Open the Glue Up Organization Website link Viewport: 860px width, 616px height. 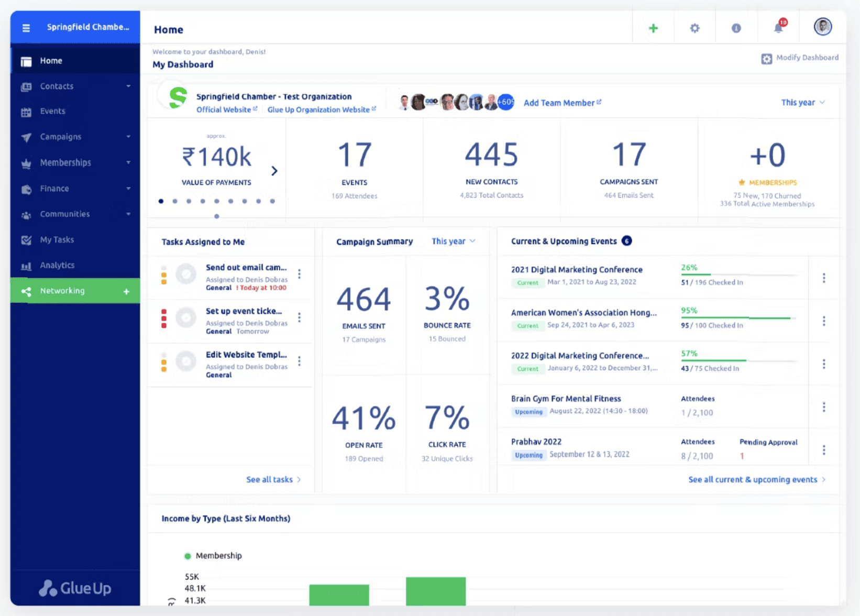322,109
